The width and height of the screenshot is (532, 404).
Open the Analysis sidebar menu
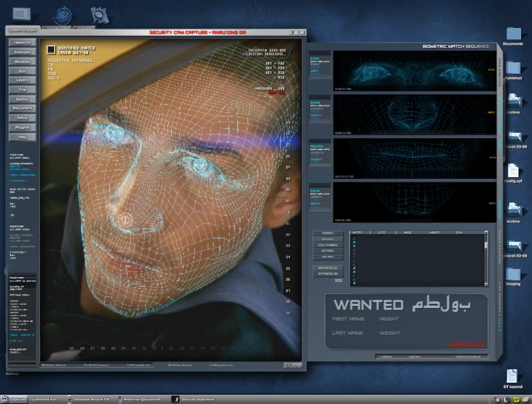tap(22, 52)
